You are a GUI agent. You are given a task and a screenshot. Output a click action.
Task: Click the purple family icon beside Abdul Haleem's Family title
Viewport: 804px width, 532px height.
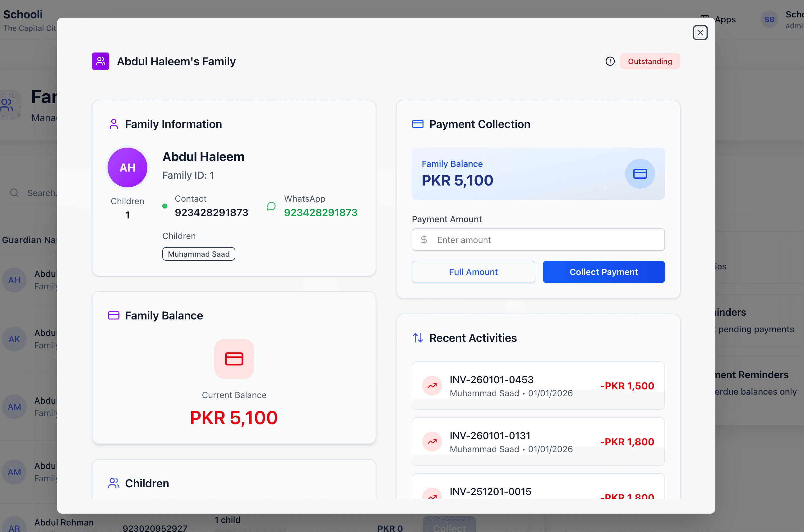(100, 61)
